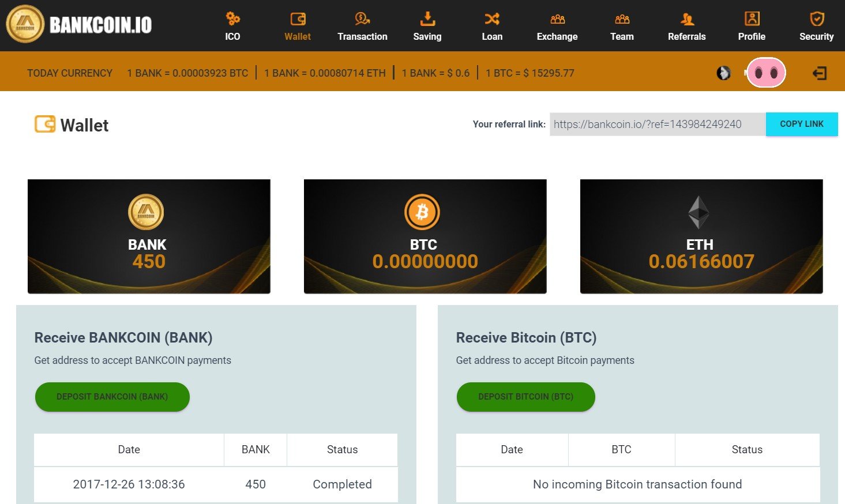The image size is (845, 504).
Task: Click the Your referral link label
Action: coord(509,124)
